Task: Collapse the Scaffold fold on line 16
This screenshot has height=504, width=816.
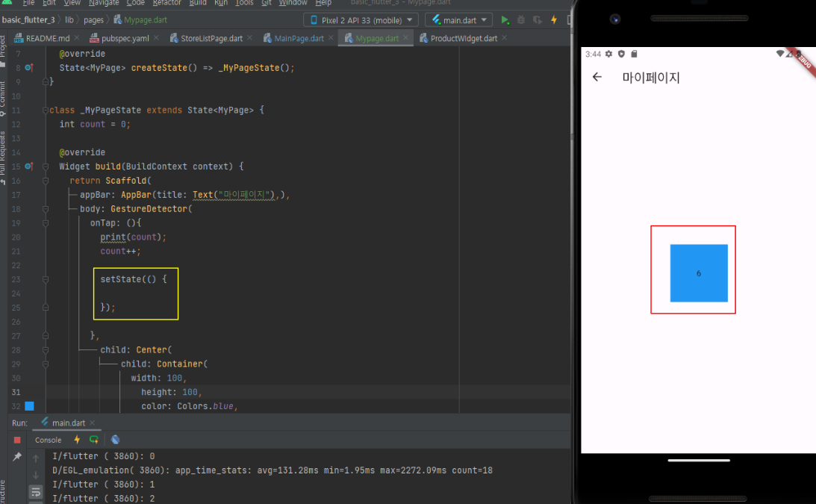Action: [x=46, y=181]
